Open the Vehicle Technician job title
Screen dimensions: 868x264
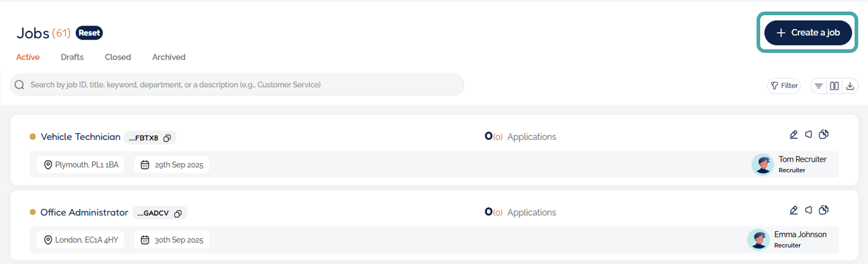80,137
